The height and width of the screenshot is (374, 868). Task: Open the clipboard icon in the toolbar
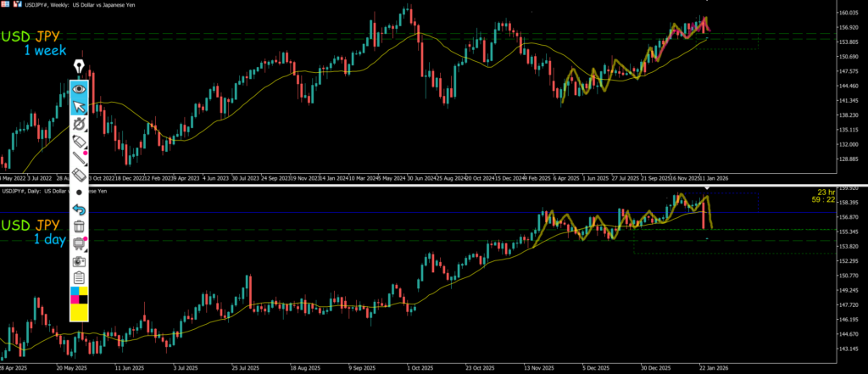(79, 278)
